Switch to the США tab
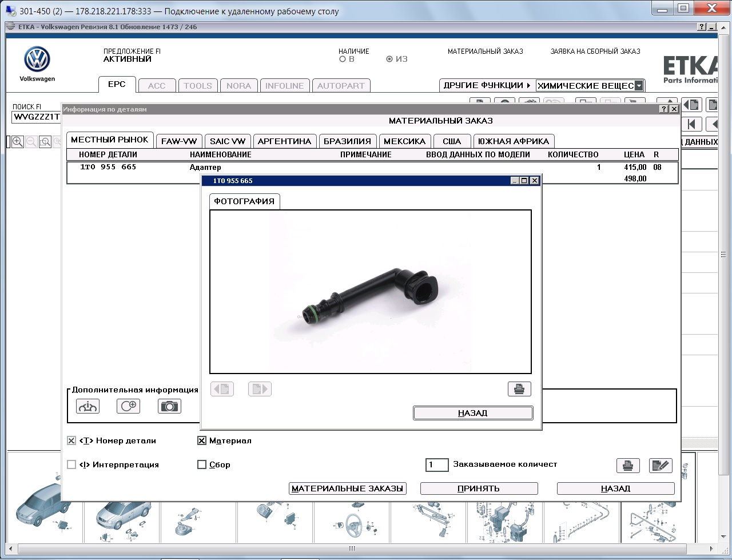This screenshot has width=732, height=560. (452, 141)
